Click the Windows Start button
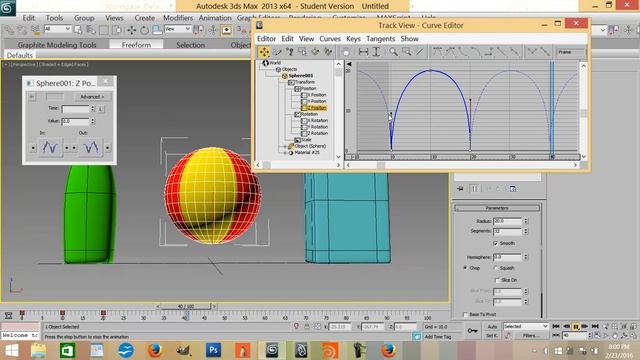 point(11,350)
